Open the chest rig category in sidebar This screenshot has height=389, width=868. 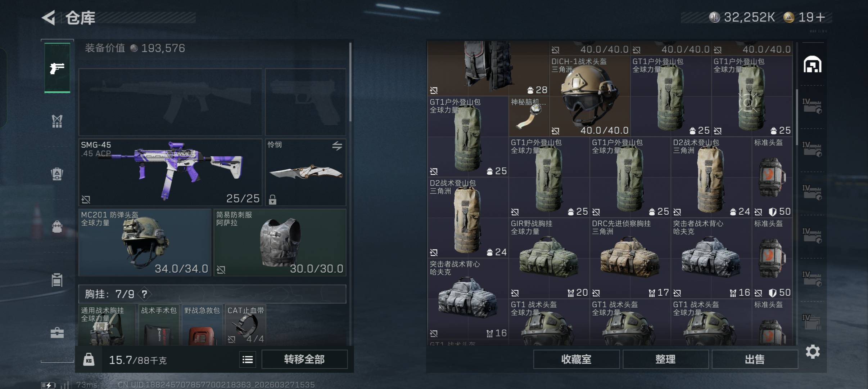pos(57,121)
